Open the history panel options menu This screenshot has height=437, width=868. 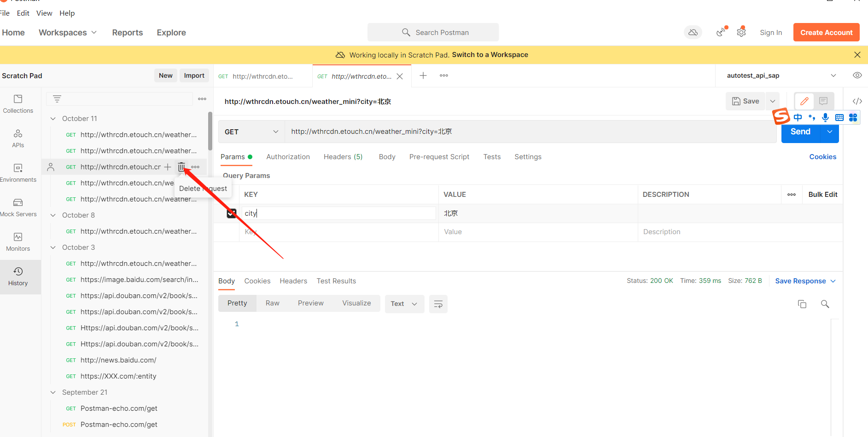coord(202,99)
